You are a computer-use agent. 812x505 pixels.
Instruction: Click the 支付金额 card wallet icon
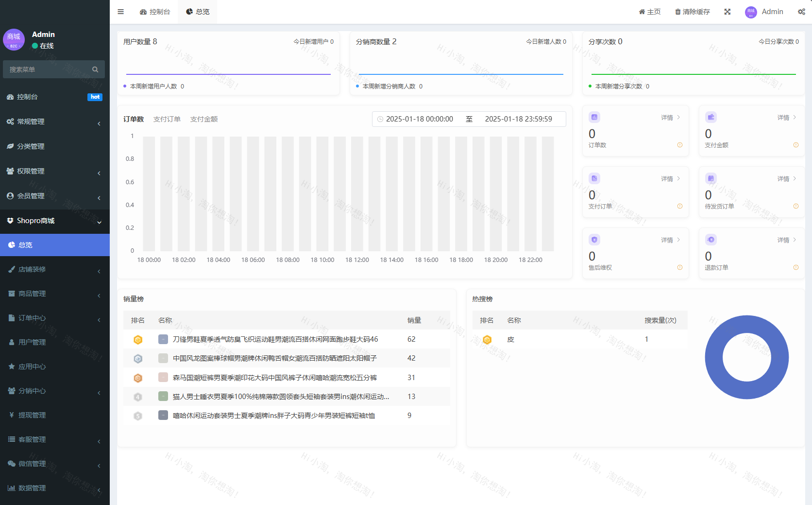click(711, 117)
